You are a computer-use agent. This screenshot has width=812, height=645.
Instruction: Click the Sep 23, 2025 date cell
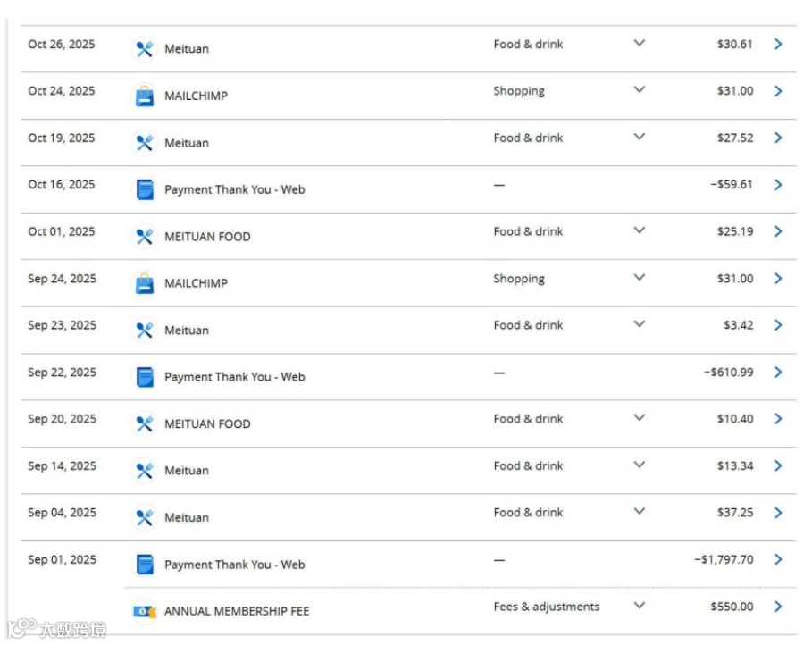pos(63,325)
